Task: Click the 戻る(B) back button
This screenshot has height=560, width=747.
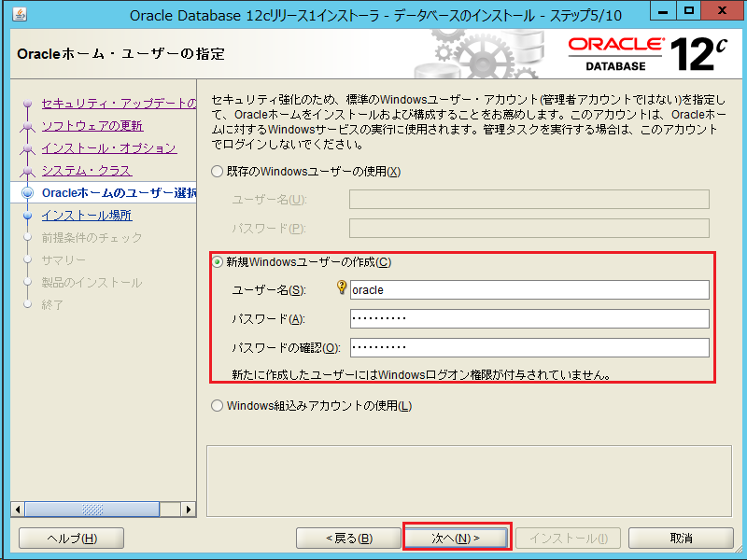Action: (348, 539)
